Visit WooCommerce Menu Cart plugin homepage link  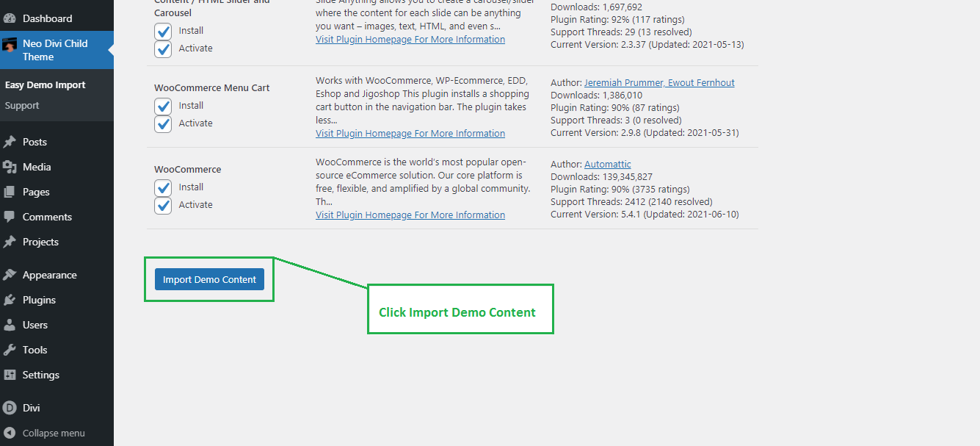(x=410, y=134)
